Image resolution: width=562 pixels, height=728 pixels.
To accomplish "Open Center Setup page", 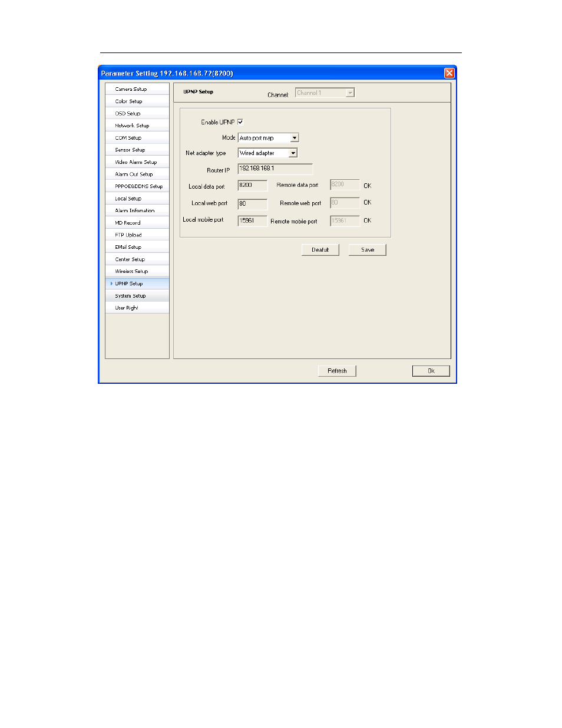I will click(137, 259).
